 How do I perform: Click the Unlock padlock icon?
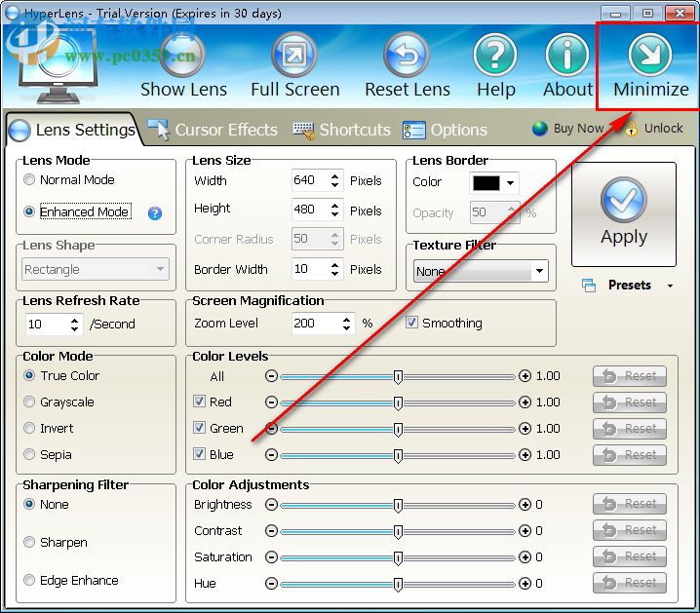coord(631,129)
